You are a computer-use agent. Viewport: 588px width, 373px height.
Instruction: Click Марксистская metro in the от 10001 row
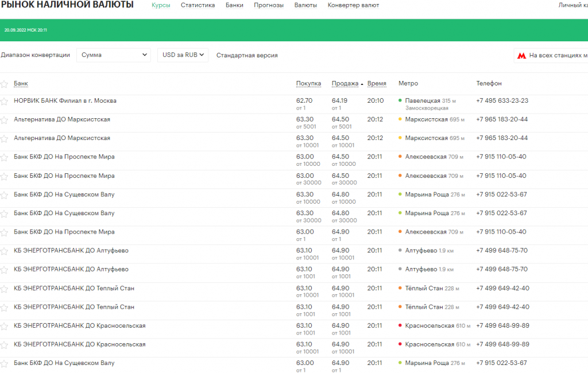click(x=427, y=138)
